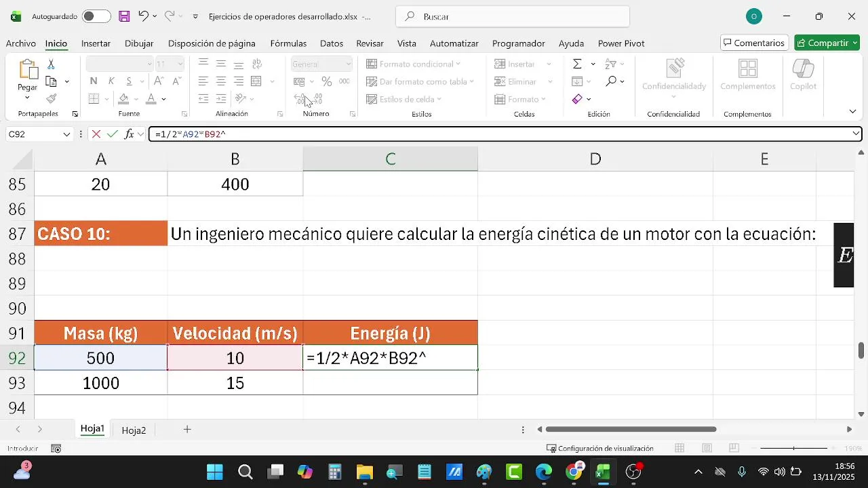Click the Fill down icon in Edición
868x488 pixels.
point(577,81)
